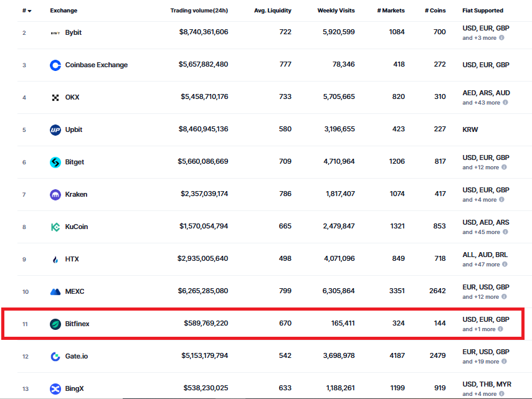Click Coinbase's volume $5,657,882,480

[203, 64]
